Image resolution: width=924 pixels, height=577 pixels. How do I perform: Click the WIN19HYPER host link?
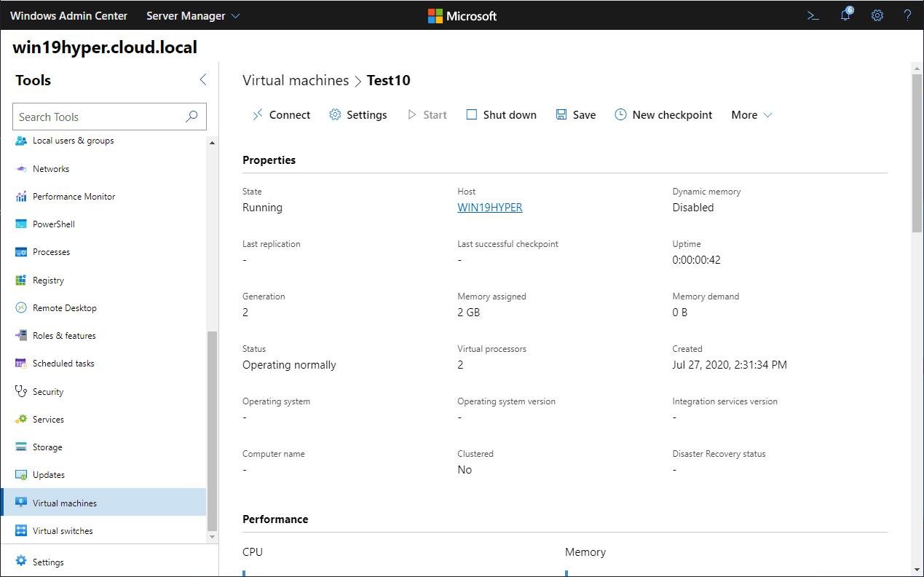489,208
